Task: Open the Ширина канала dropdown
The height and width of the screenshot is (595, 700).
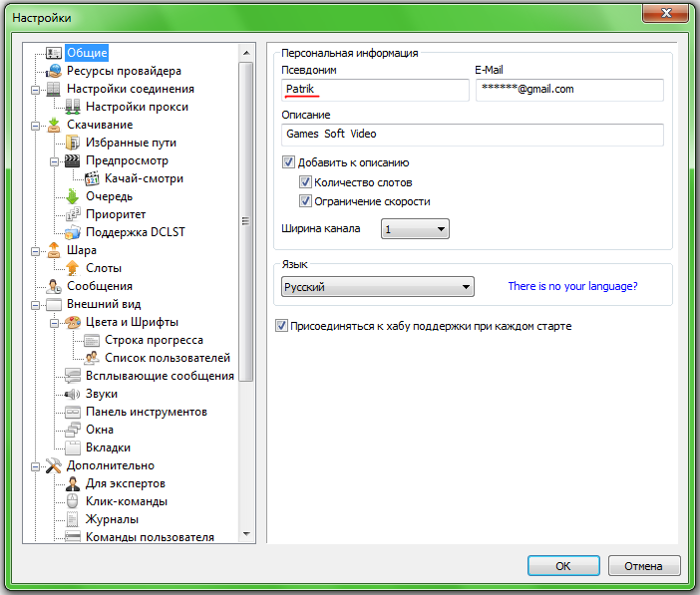Action: pyautogui.click(x=415, y=229)
